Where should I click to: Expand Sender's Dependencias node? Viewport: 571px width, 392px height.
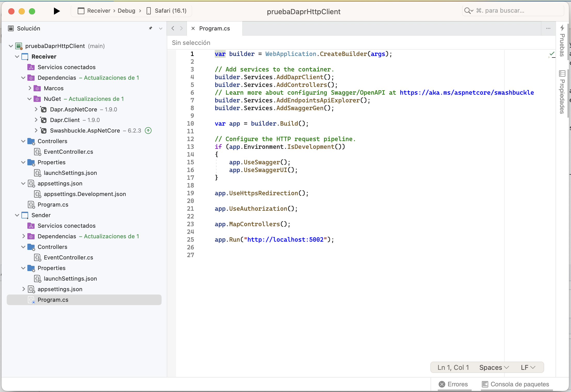[x=23, y=236]
